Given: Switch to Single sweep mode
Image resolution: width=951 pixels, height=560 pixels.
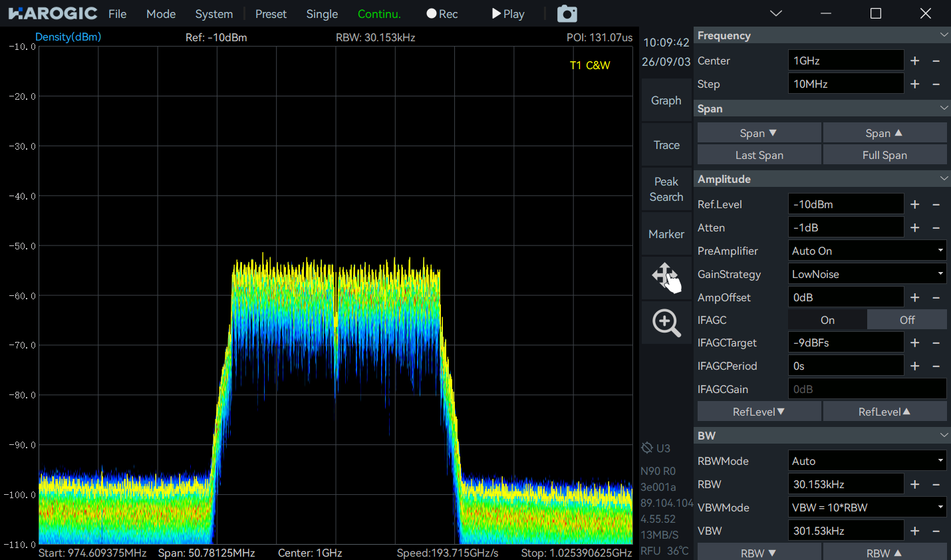Looking at the screenshot, I should pos(322,14).
